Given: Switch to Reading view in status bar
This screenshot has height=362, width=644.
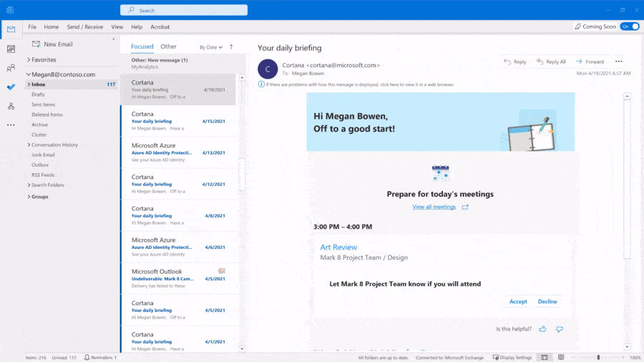Looking at the screenshot, I should (561, 357).
